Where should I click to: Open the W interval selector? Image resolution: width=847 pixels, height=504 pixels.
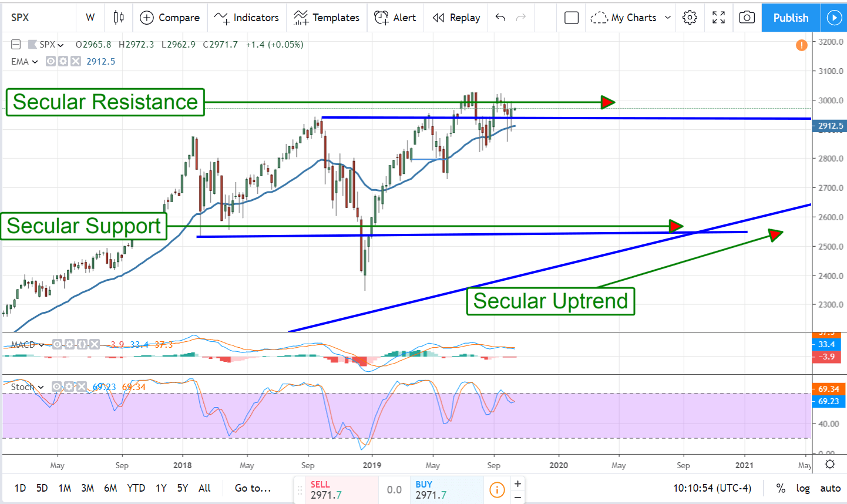90,18
